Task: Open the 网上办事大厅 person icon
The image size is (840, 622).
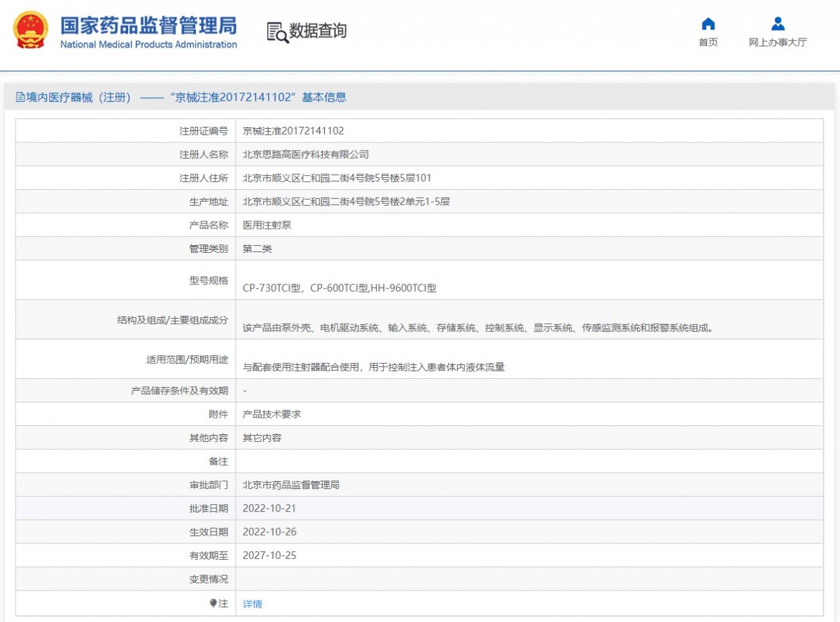Action: point(778,24)
